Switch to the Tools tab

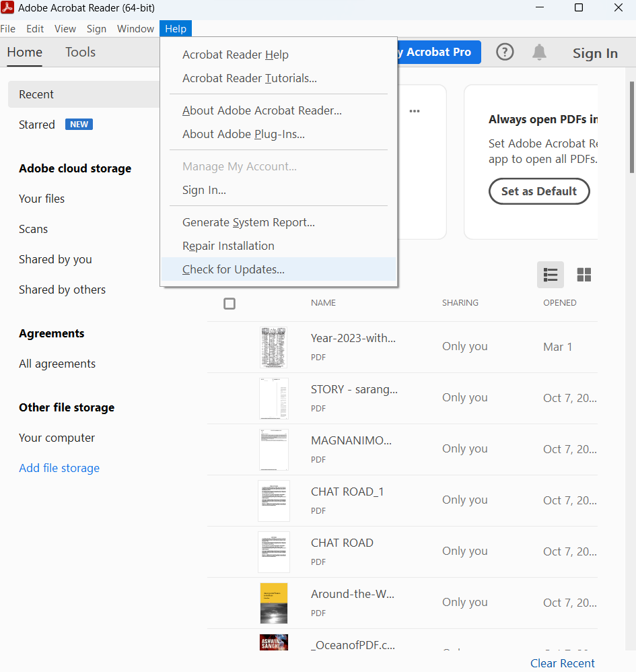pyautogui.click(x=80, y=53)
